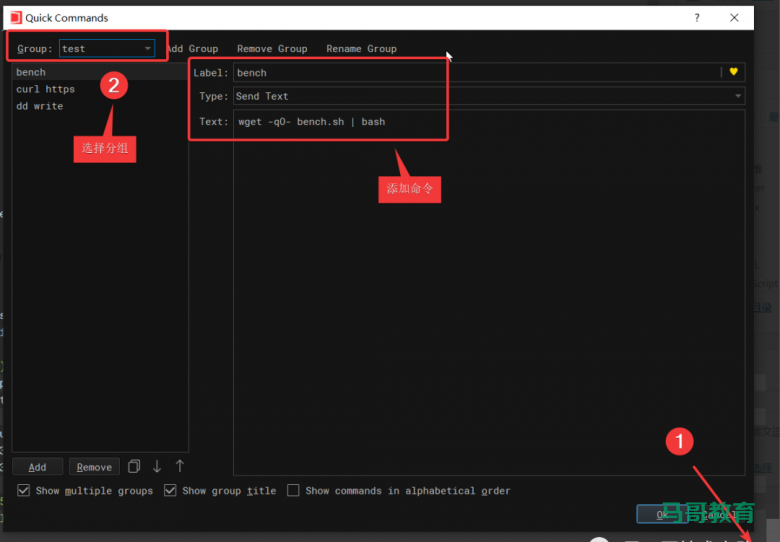The width and height of the screenshot is (780, 542).
Task: Click the red Quick Commands app icon
Action: pos(15,18)
